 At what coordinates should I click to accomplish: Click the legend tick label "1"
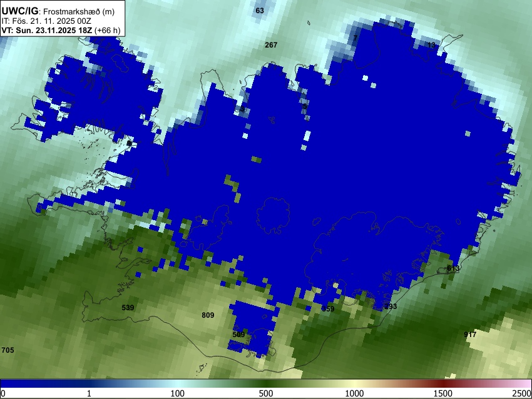pos(89,393)
